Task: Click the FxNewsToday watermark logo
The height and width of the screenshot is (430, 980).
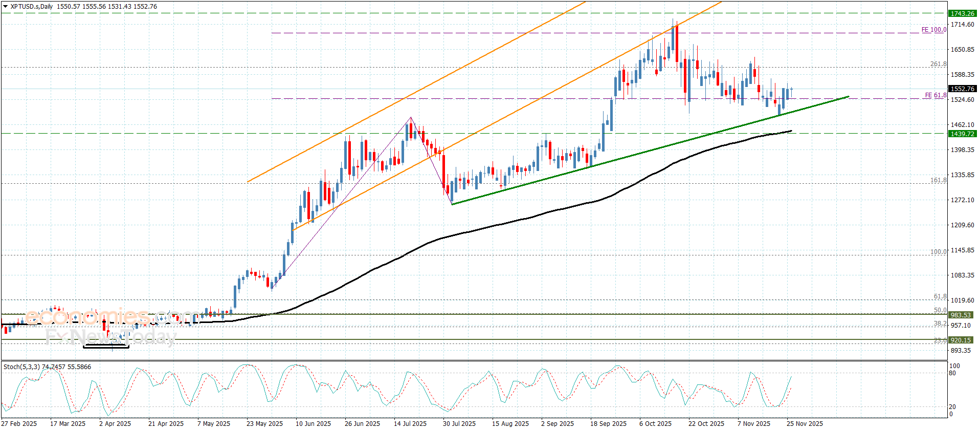Action: 110,337
